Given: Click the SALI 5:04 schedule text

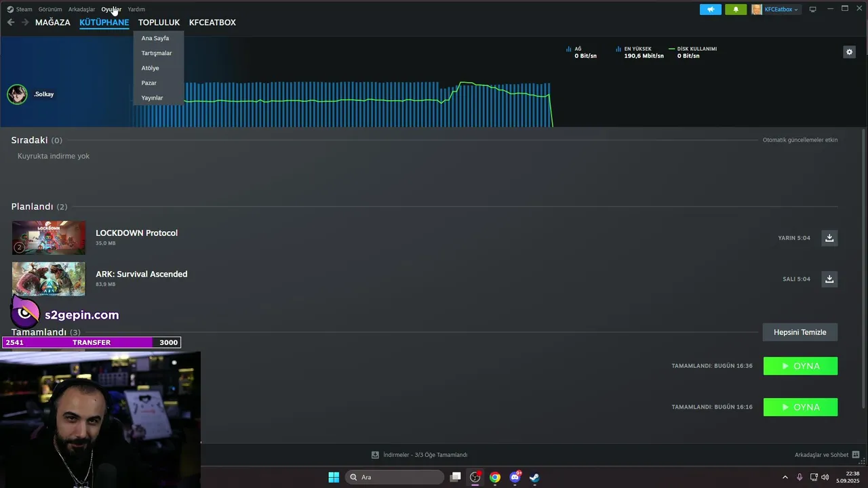Looking at the screenshot, I should [796, 279].
